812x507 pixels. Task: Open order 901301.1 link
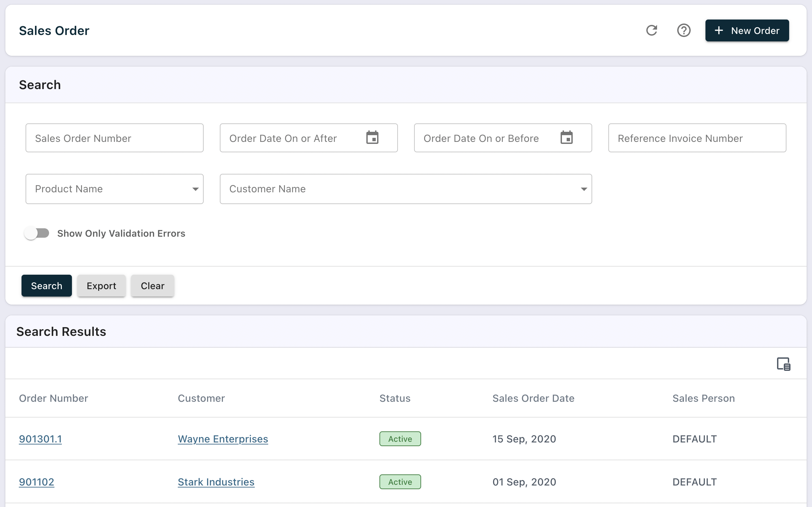40,439
